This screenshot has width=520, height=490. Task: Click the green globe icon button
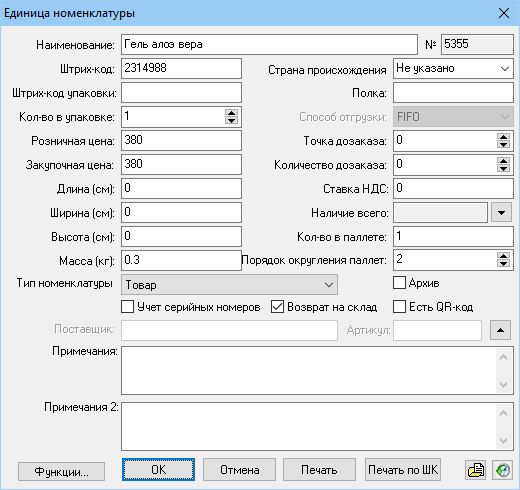pyautogui.click(x=502, y=470)
